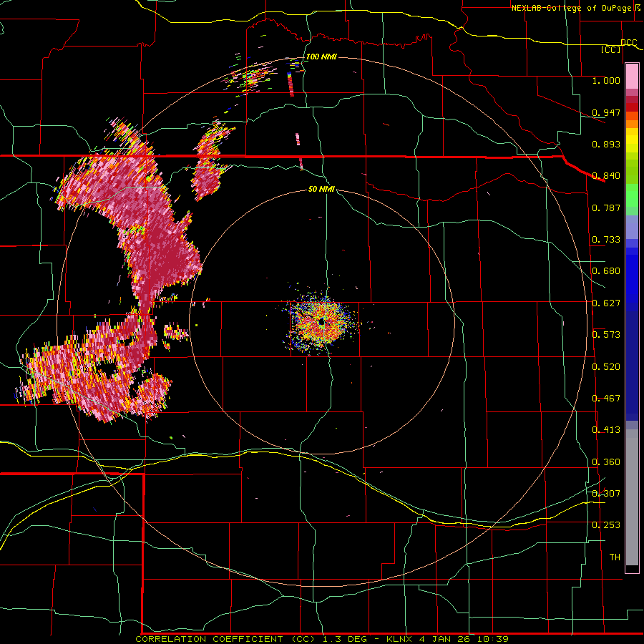Click the KLNX 4 JAN 26 10:39 timestamp
644x644 pixels.
(447, 639)
